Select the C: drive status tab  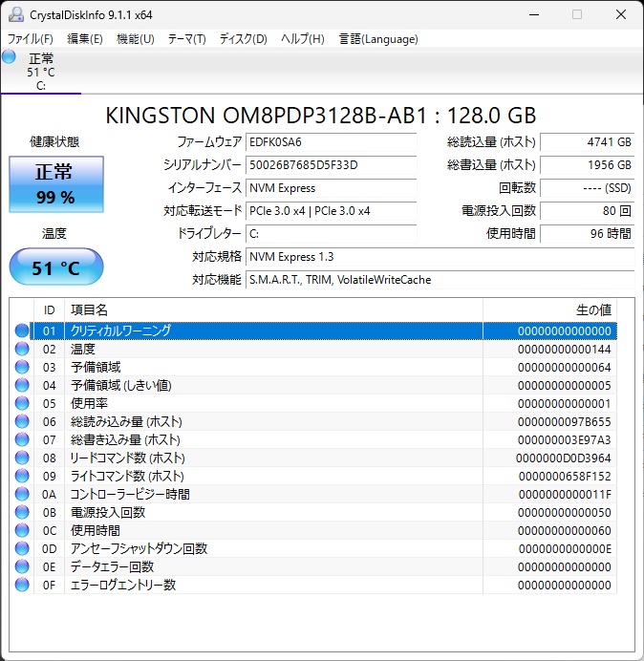[41, 72]
